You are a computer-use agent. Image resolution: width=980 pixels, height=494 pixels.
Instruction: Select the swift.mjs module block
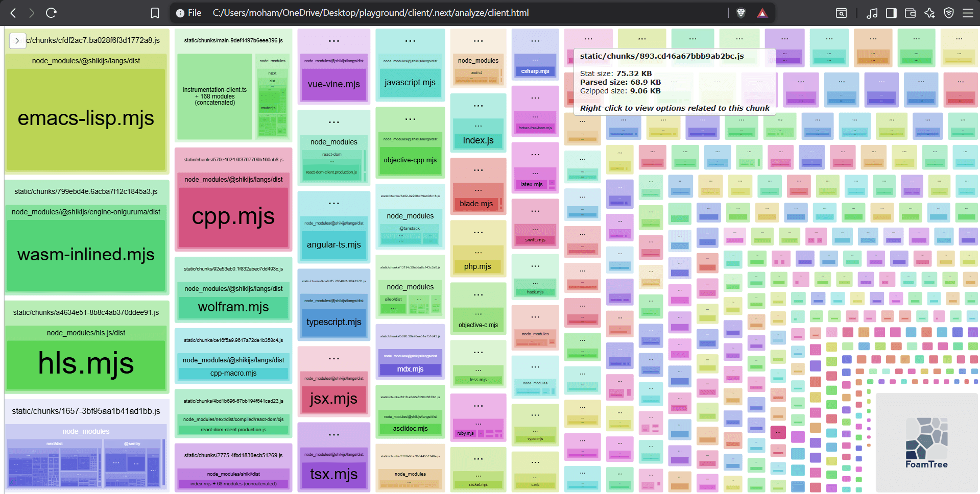[535, 240]
